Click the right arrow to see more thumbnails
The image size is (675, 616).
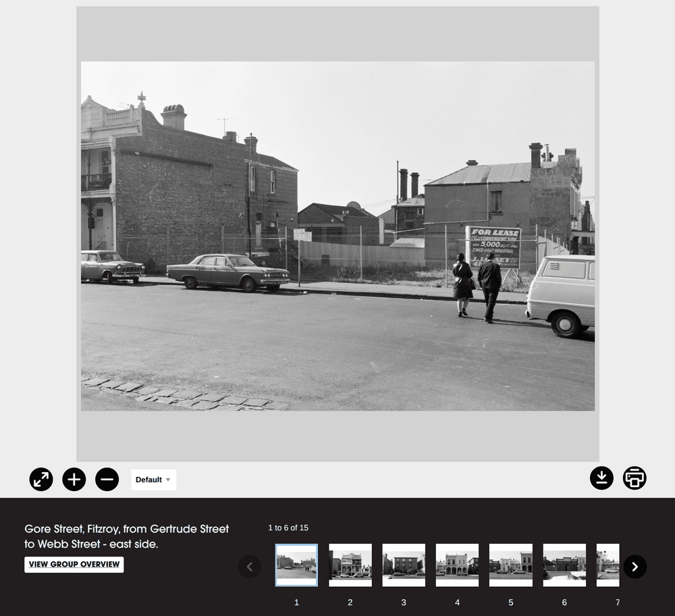pos(634,567)
